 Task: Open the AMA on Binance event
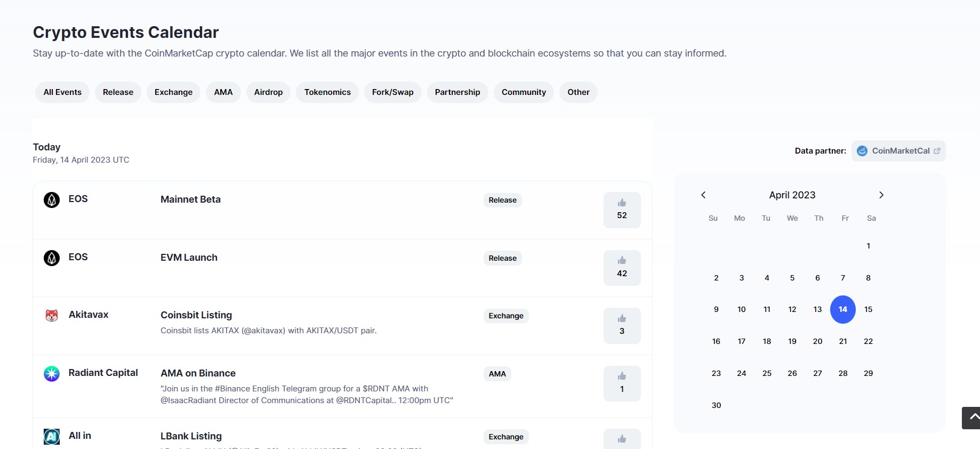(198, 373)
